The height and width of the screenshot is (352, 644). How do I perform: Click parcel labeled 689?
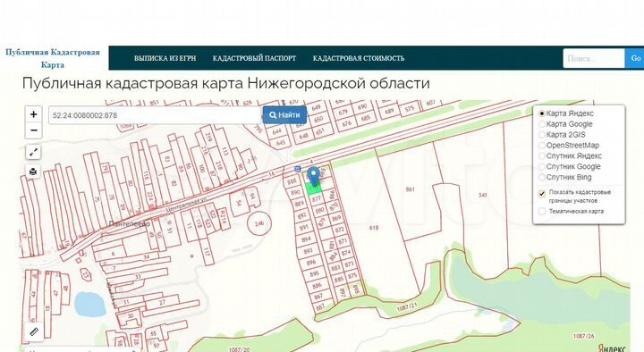389,111
